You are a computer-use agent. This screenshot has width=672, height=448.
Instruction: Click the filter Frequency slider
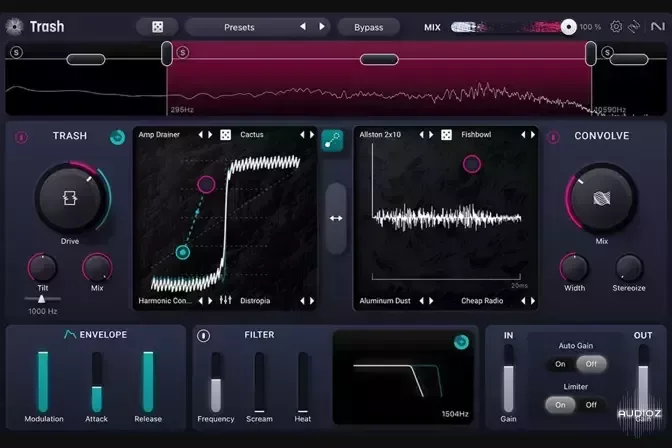(x=216, y=382)
